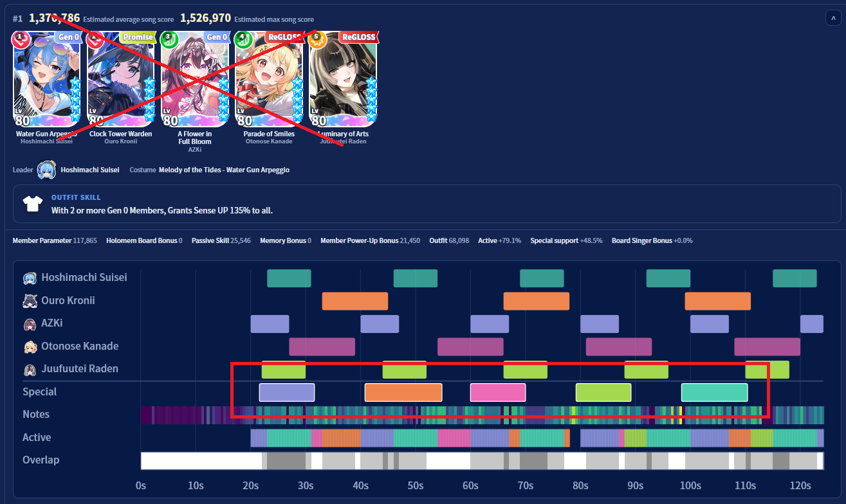Image resolution: width=846 pixels, height=504 pixels.
Task: Click Raden's green skill block near 70s
Action: coord(526,370)
